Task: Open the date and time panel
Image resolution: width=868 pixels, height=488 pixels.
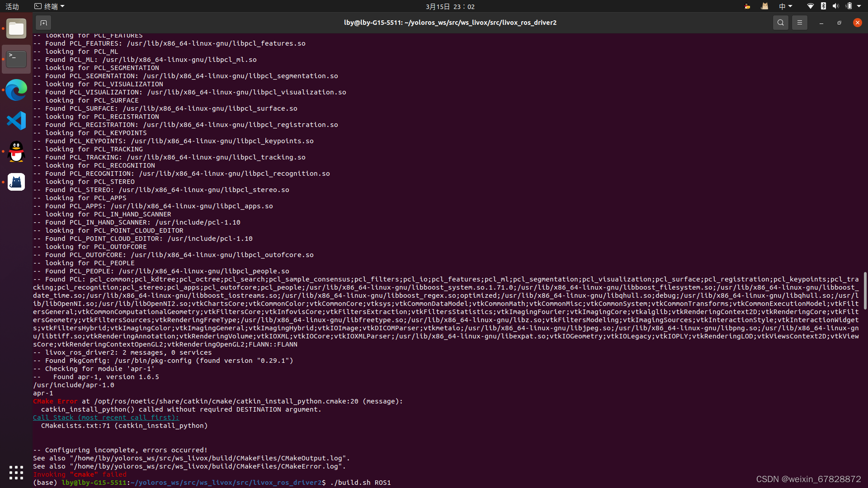Action: point(450,6)
